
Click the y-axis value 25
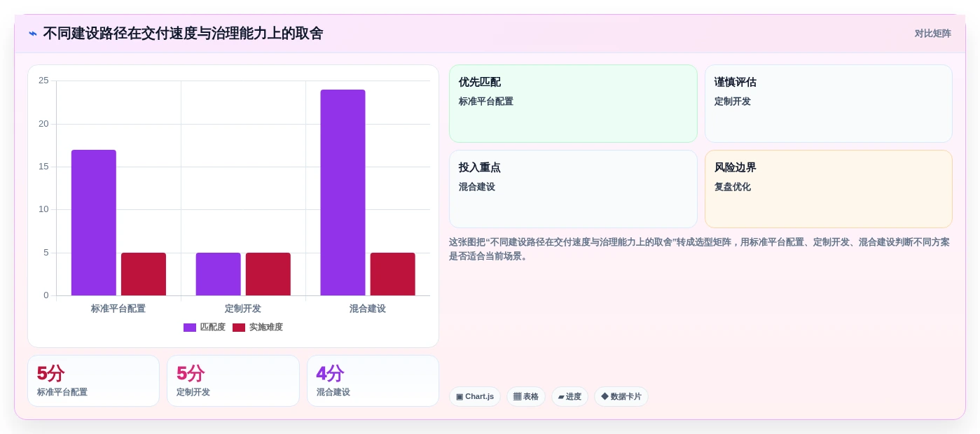pyautogui.click(x=43, y=80)
